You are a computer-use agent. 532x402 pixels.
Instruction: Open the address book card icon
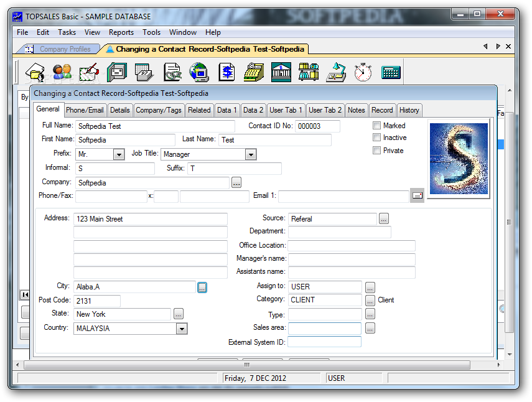[117, 72]
